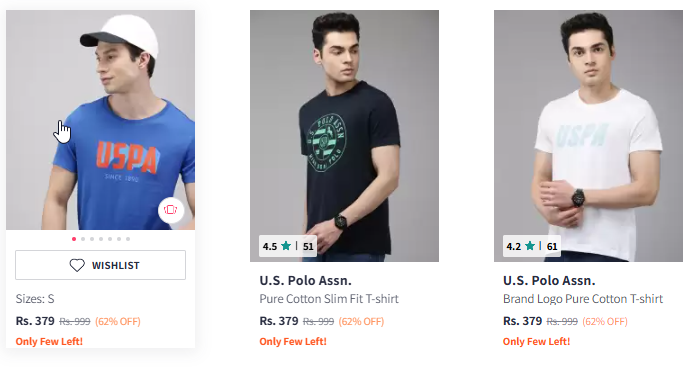
Task: Open similar products icon on blue T-shirt
Action: pyautogui.click(x=171, y=210)
